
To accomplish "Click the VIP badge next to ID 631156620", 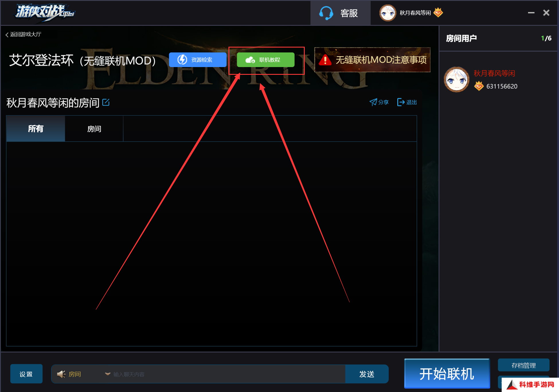I will click(x=479, y=86).
